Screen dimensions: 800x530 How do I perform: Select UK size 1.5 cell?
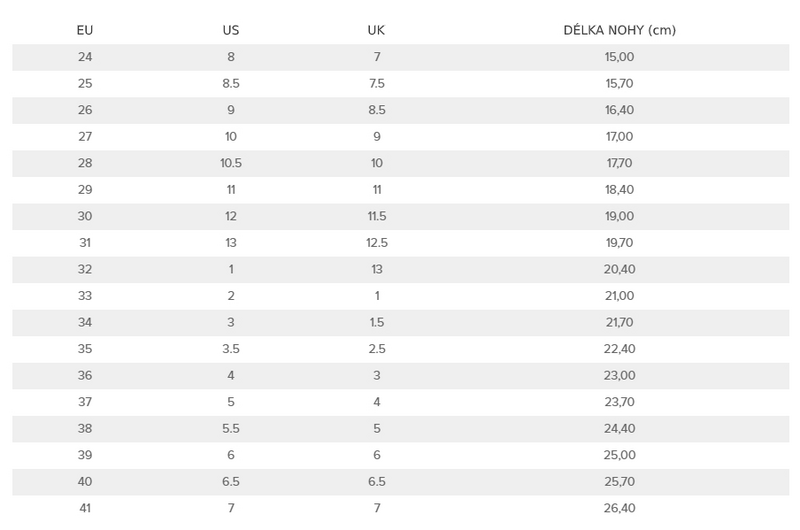377,322
